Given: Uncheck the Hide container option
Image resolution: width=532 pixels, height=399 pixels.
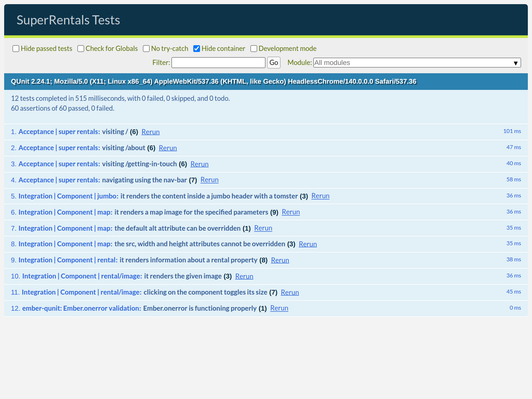Looking at the screenshot, I should point(197,49).
